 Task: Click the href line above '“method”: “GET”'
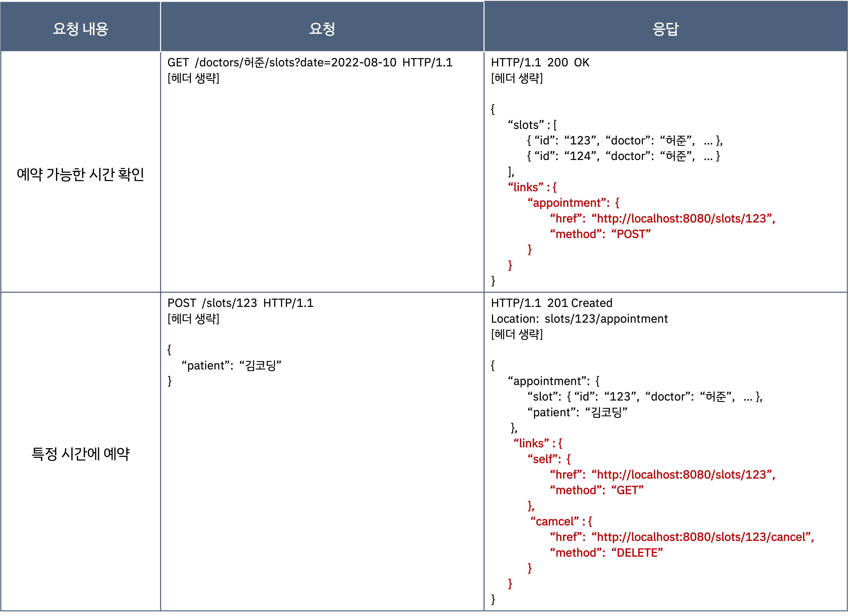tap(663, 475)
